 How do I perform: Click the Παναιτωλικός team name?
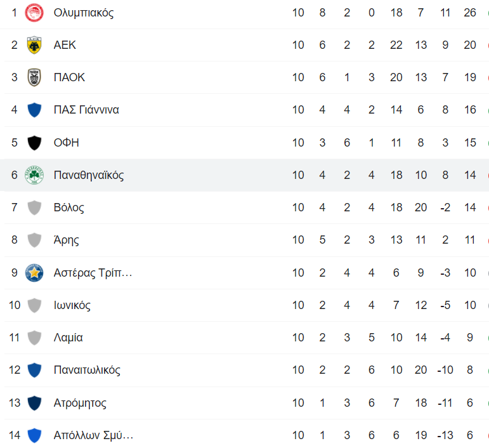pos(87,370)
